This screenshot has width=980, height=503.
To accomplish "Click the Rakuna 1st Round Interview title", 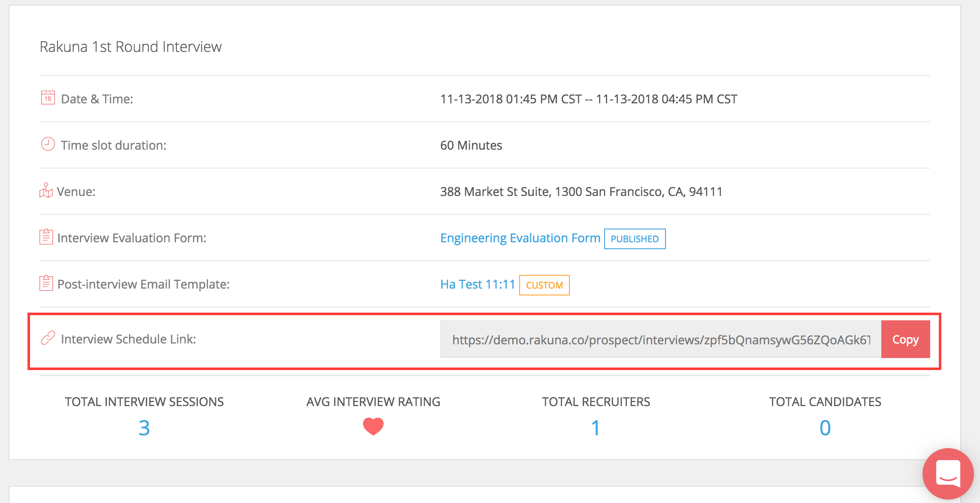I will (130, 47).
